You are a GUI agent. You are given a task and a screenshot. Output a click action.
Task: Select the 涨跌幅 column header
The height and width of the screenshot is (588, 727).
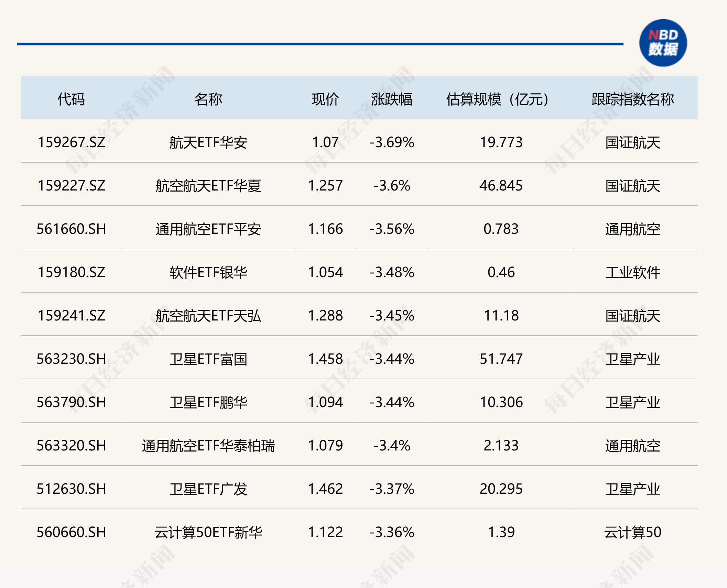(x=392, y=98)
